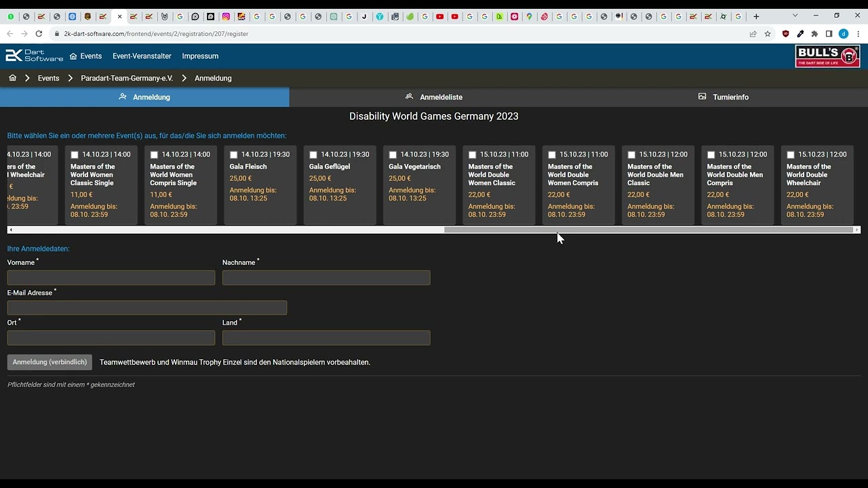Focus the Vorname input field
The image size is (868, 488).
(x=111, y=278)
